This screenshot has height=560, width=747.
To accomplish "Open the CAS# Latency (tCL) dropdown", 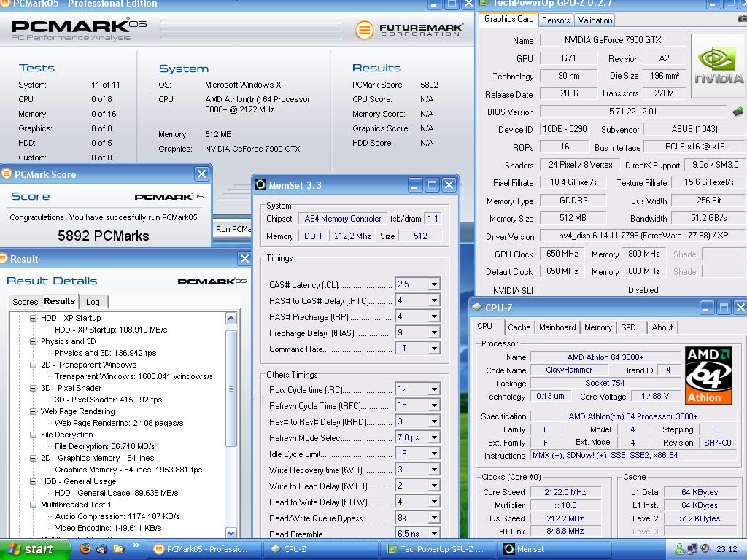I will coord(434,284).
